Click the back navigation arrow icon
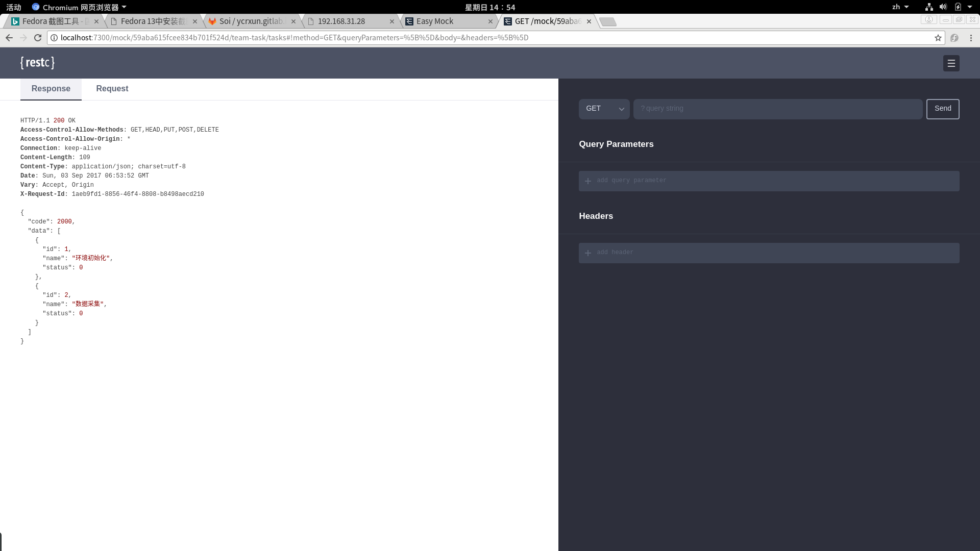 coord(8,37)
